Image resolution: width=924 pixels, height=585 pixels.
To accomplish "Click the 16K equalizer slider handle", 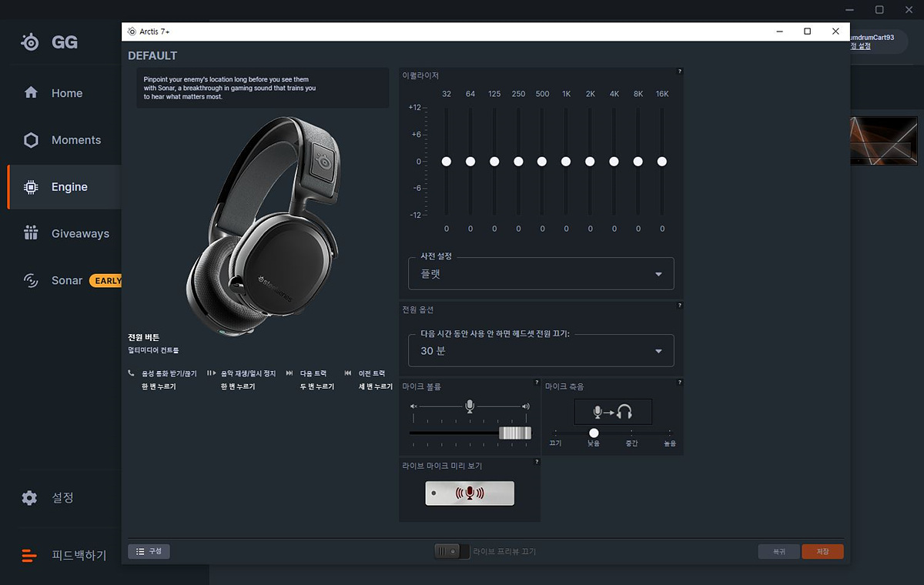I will pos(662,162).
